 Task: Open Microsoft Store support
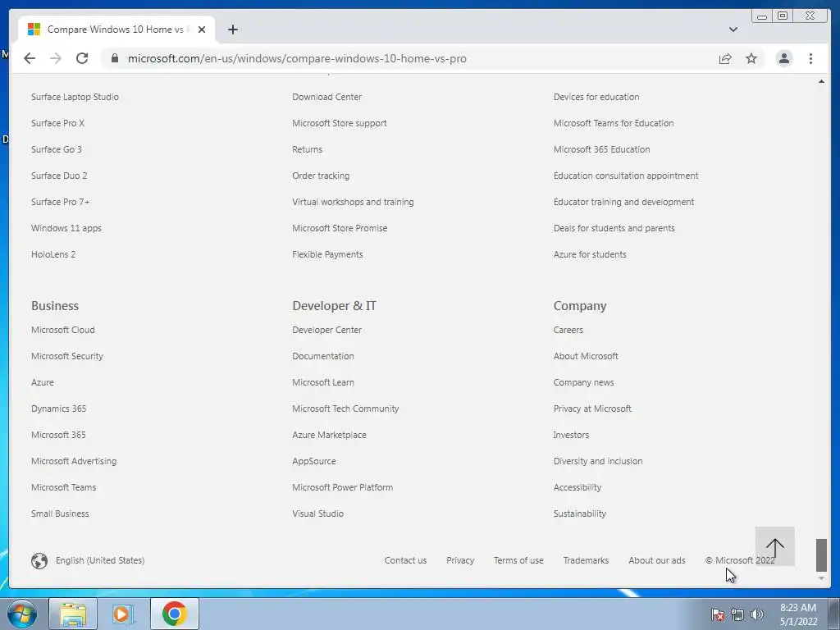click(340, 123)
